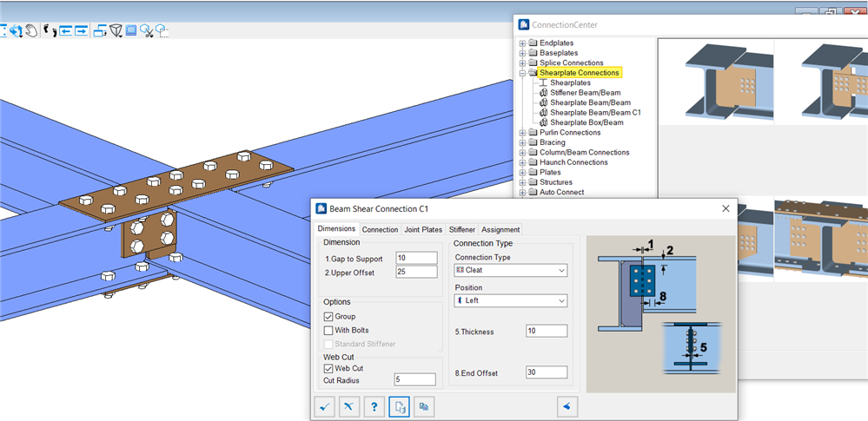The width and height of the screenshot is (868, 421).
Task: Switch to the Joint Plates tab
Action: point(423,230)
